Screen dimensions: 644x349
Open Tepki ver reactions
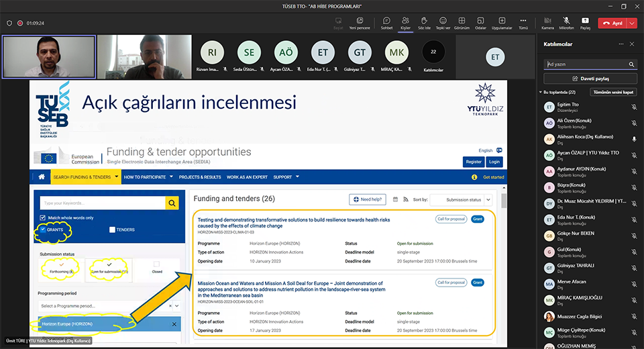(443, 22)
